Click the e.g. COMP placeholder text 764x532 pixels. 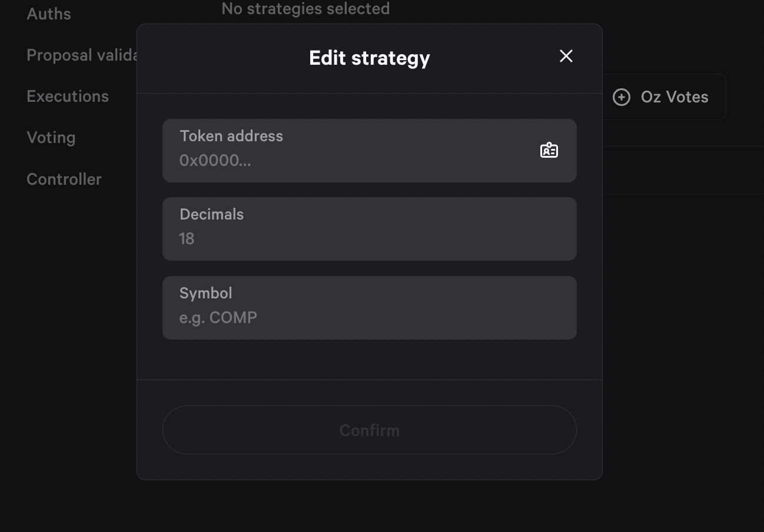pyautogui.click(x=218, y=317)
